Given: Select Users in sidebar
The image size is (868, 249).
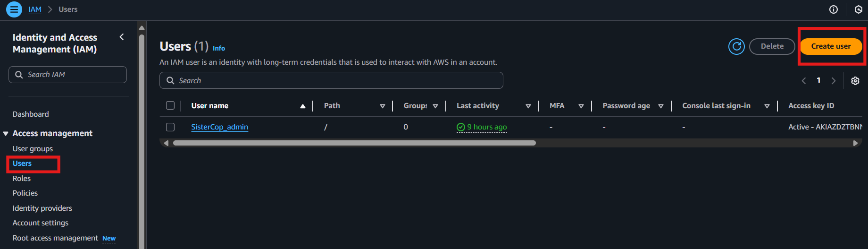Looking at the screenshot, I should [x=22, y=163].
